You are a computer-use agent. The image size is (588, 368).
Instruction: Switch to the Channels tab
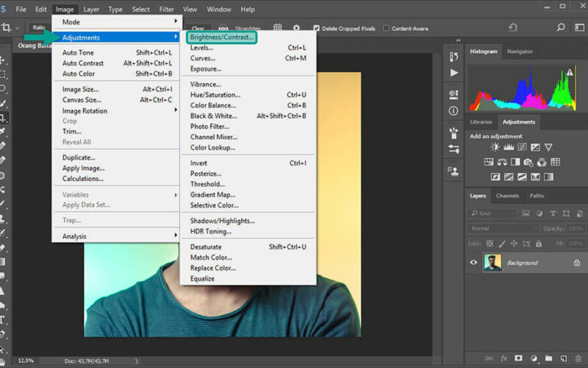point(507,196)
